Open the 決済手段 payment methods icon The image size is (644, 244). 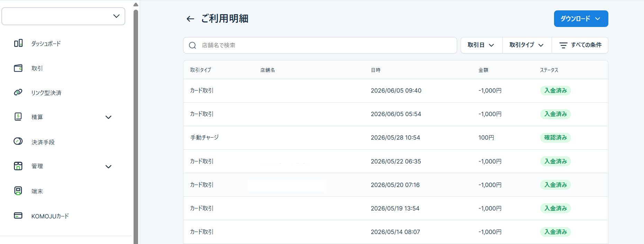[18, 141]
